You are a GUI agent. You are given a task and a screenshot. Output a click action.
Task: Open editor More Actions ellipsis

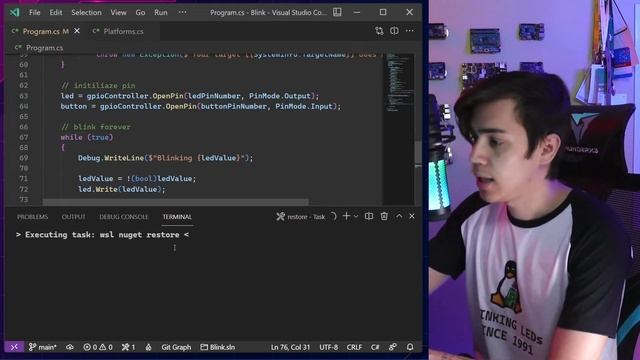tap(409, 31)
